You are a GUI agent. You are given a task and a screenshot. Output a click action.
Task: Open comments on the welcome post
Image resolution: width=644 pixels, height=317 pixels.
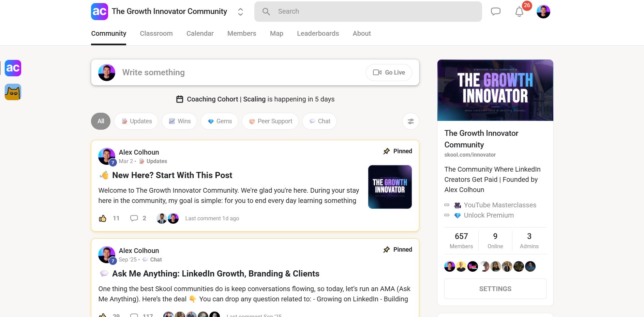click(134, 218)
